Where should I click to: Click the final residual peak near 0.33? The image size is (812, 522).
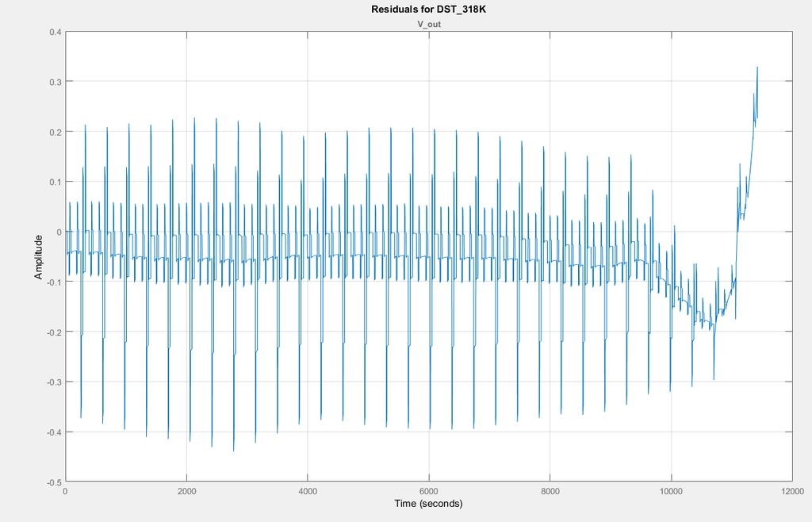(x=757, y=67)
